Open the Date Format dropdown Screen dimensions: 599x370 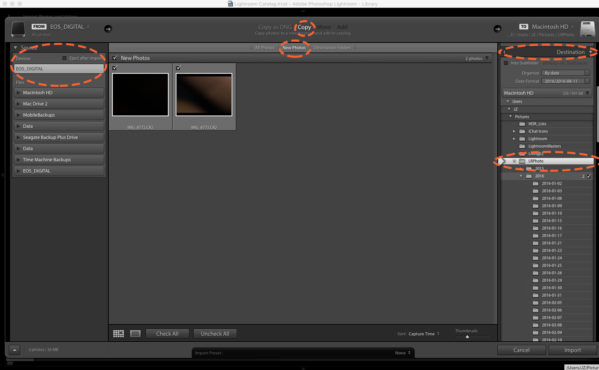pyautogui.click(x=566, y=81)
